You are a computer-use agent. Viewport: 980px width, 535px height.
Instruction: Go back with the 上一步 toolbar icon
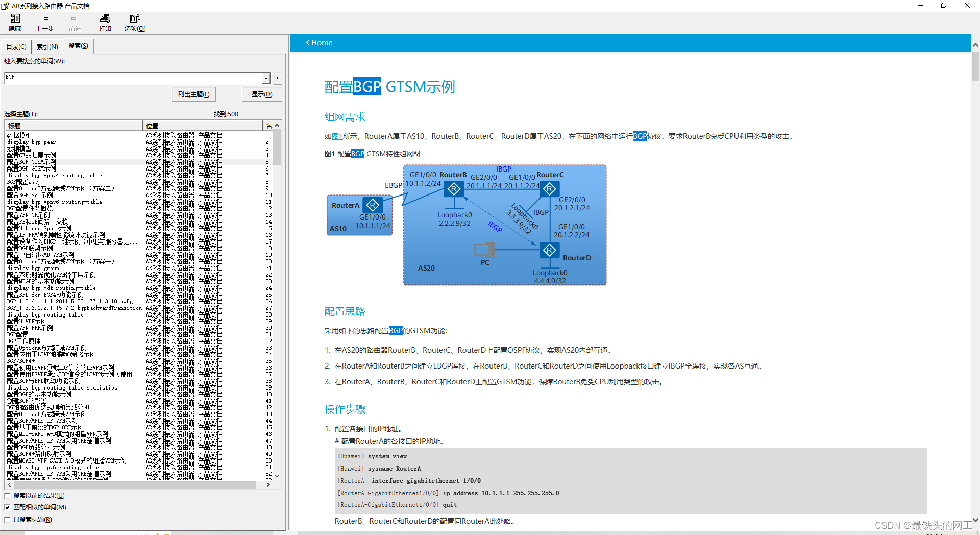pos(45,22)
